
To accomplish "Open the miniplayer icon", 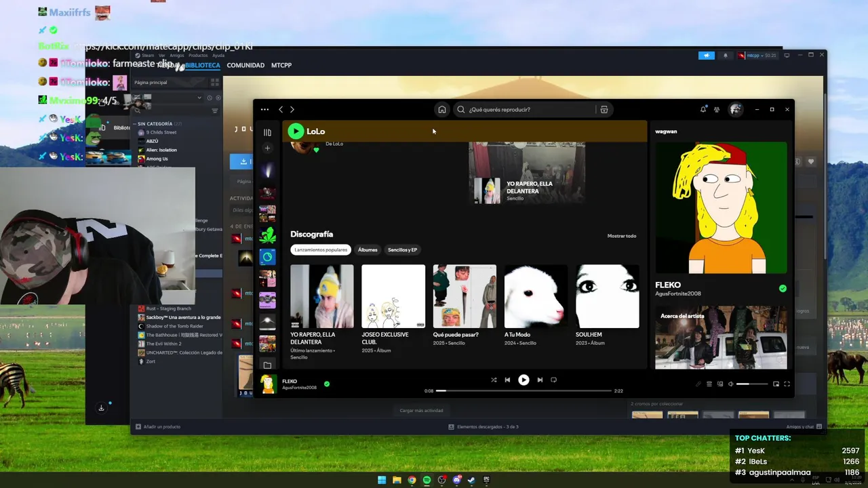I will [x=776, y=384].
